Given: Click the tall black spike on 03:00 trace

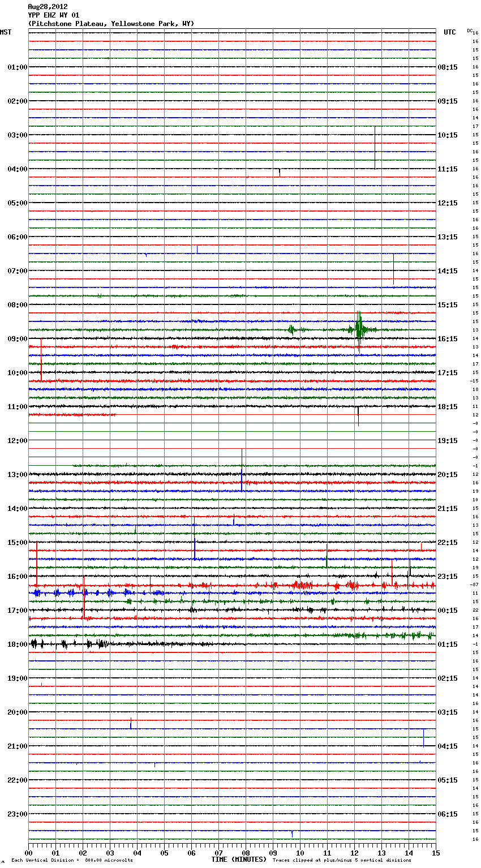Looking at the screenshot, I should click(375, 147).
